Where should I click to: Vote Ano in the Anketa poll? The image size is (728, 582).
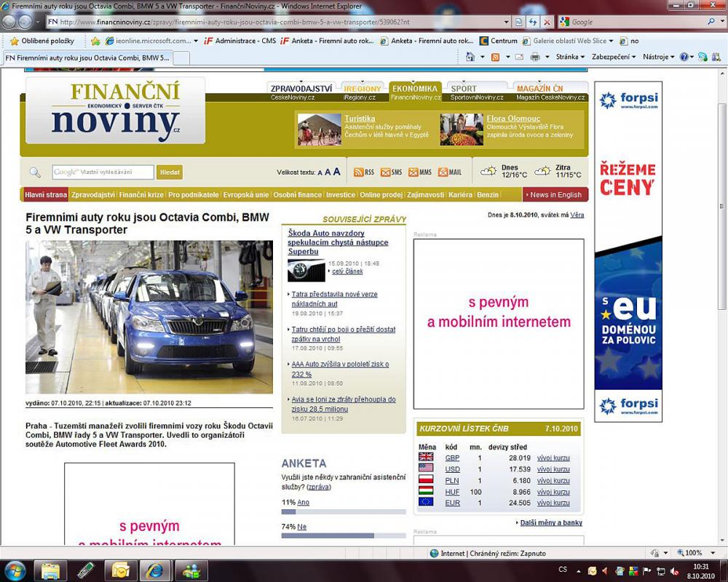[303, 502]
